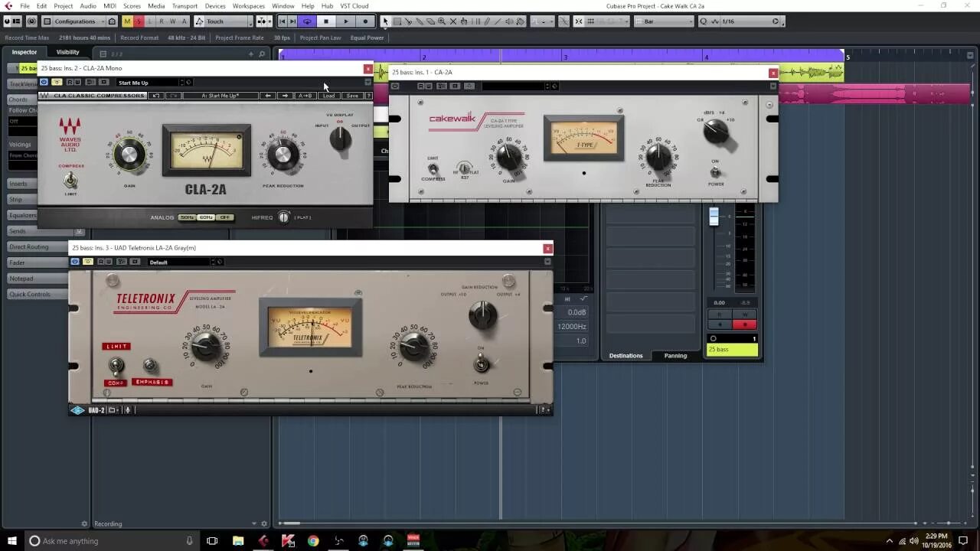The width and height of the screenshot is (980, 551).
Task: Open Chrome from the taskbar
Action: click(313, 541)
